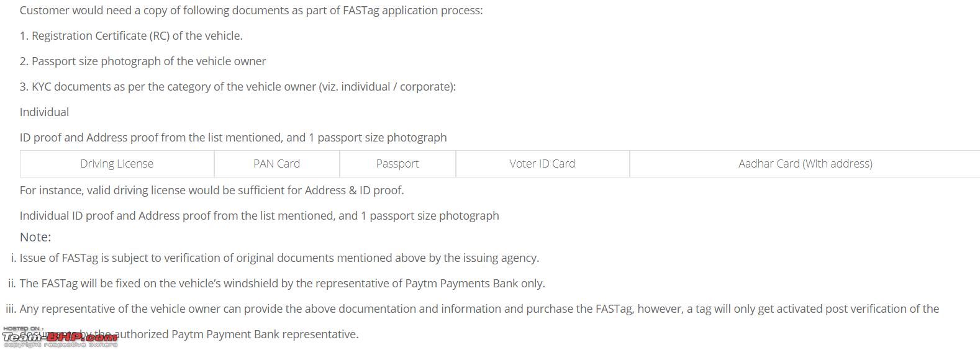This screenshot has height=350, width=980.
Task: Click the Voter ID Card cell
Action: 542,164
